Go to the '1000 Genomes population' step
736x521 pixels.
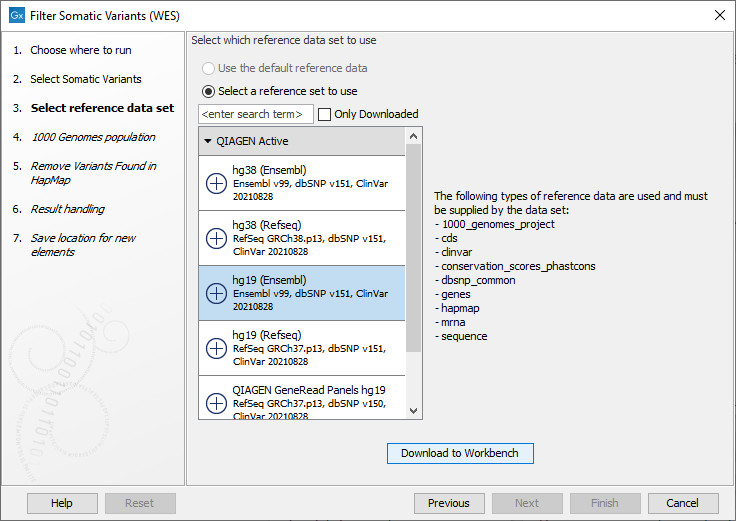tap(92, 137)
